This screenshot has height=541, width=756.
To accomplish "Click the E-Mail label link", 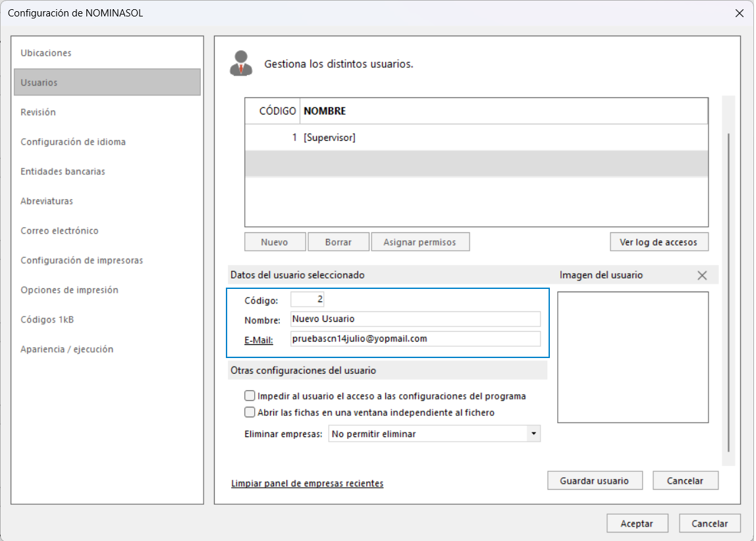I will click(x=258, y=340).
